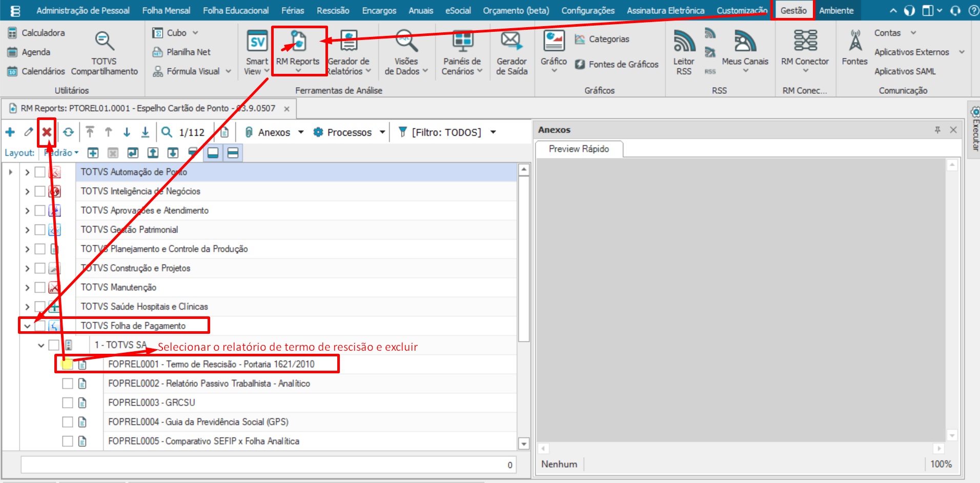Screen dimensions: 980x483
Task: Switch to the Preview Rápido tab
Action: click(x=579, y=149)
